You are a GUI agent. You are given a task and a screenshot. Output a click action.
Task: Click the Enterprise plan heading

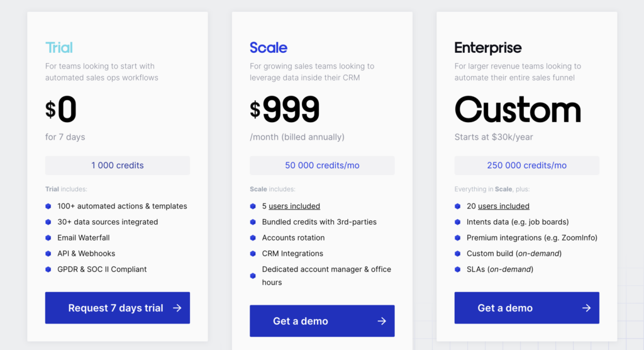(x=488, y=48)
